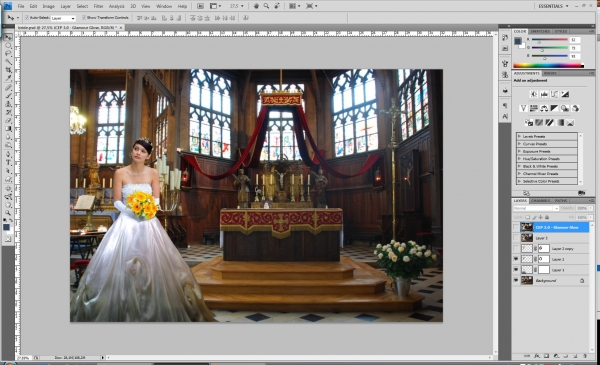Viewport: 600px width, 365px height.
Task: Toggle the Auto-Select checkbox
Action: point(27,18)
